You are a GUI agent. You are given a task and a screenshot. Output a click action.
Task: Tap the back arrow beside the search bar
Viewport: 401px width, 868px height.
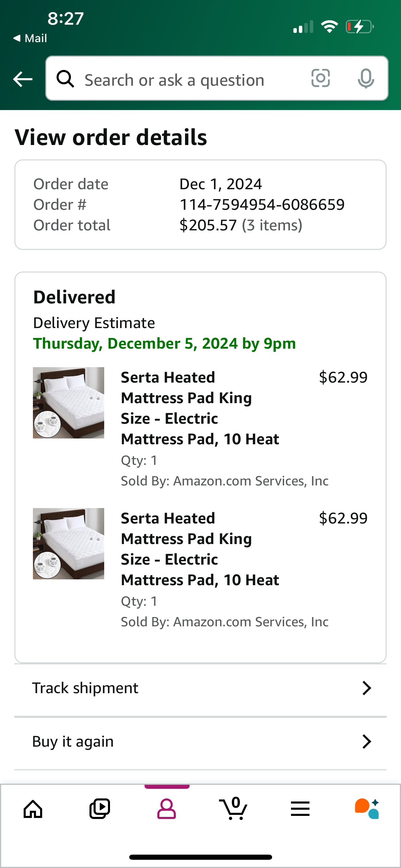pos(23,79)
